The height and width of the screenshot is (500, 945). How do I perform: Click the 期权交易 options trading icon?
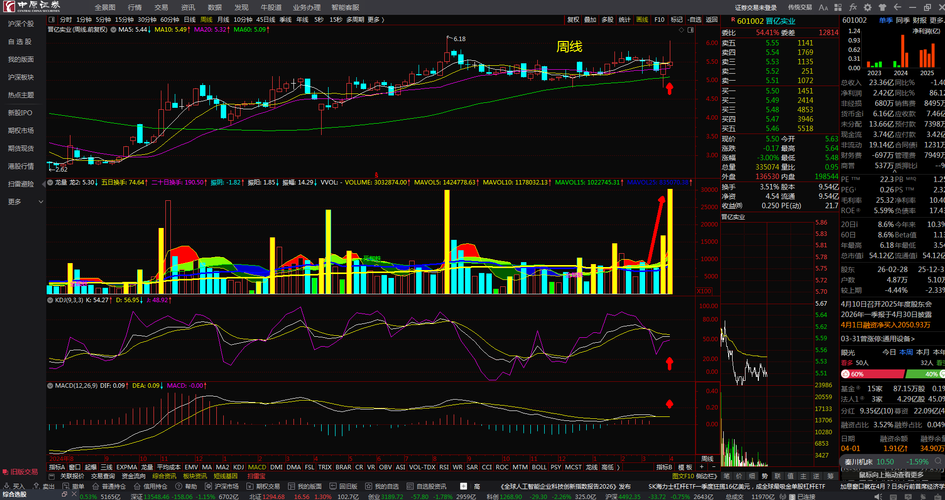tap(250, 485)
